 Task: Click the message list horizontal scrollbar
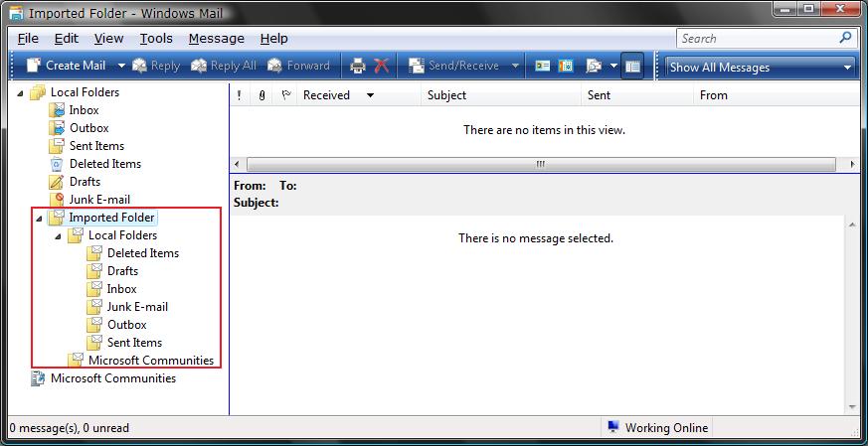544,164
